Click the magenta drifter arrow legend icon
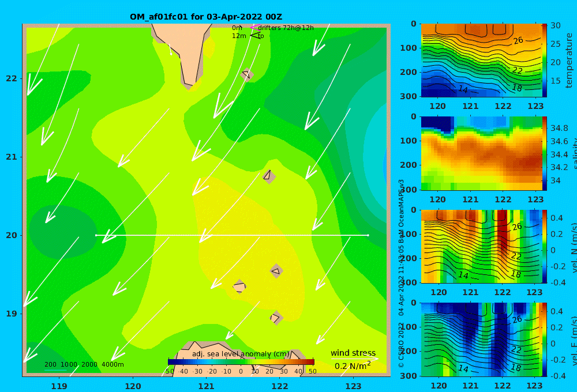Screen dimensions: 577x392 click(254, 28)
